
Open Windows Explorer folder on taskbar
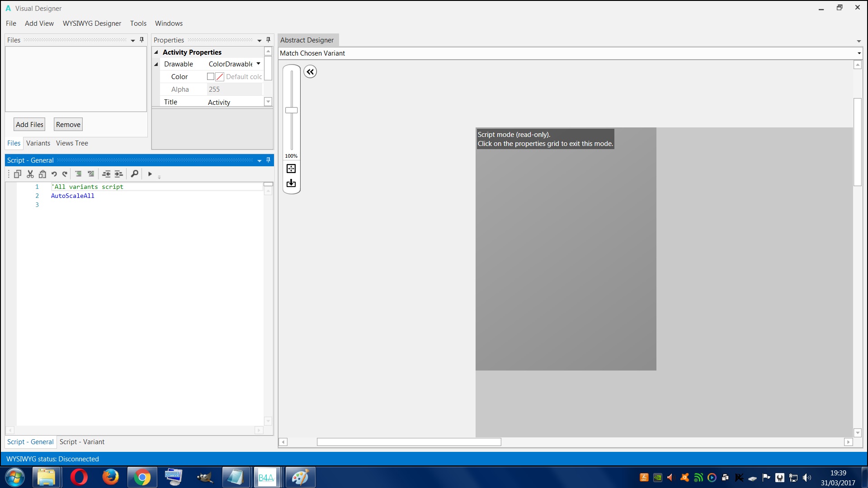pos(46,477)
